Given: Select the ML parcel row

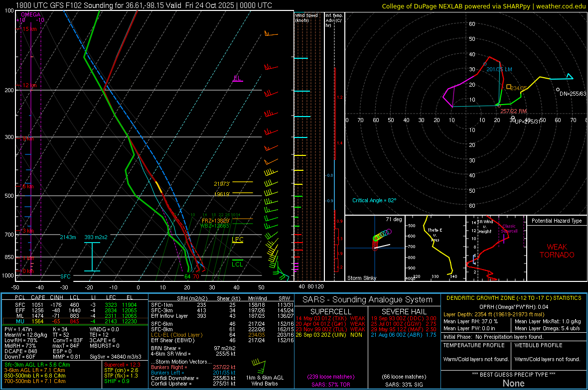Looking at the screenshot, I should [75, 316].
